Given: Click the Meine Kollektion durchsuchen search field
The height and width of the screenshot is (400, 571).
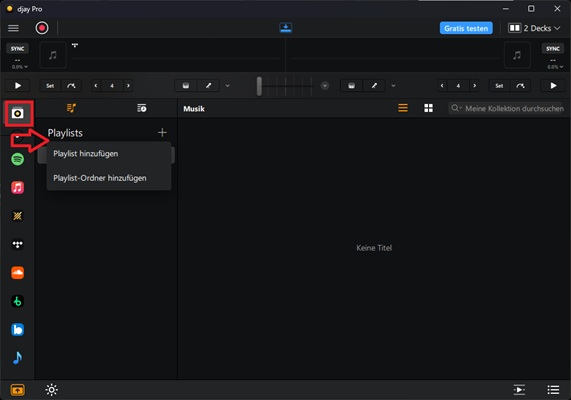Looking at the screenshot, I should pos(507,108).
